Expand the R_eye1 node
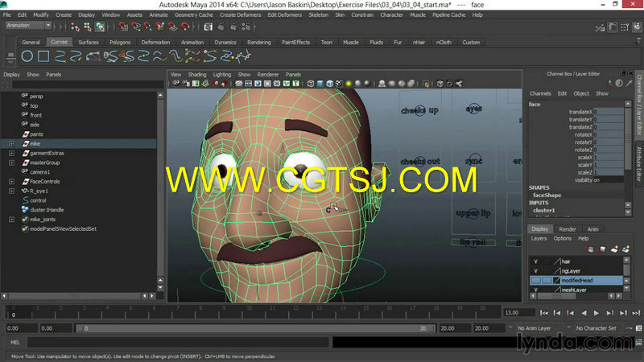The height and width of the screenshot is (362, 644). 11,191
